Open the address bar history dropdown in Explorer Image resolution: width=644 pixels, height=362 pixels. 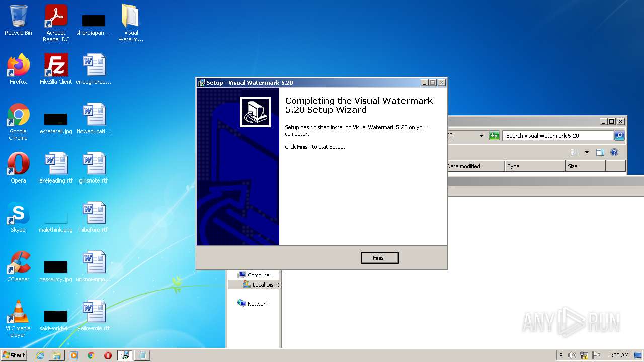coord(481,136)
